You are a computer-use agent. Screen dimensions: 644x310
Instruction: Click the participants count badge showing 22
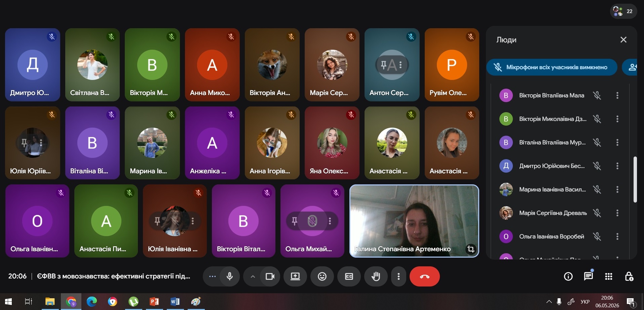pyautogui.click(x=623, y=11)
